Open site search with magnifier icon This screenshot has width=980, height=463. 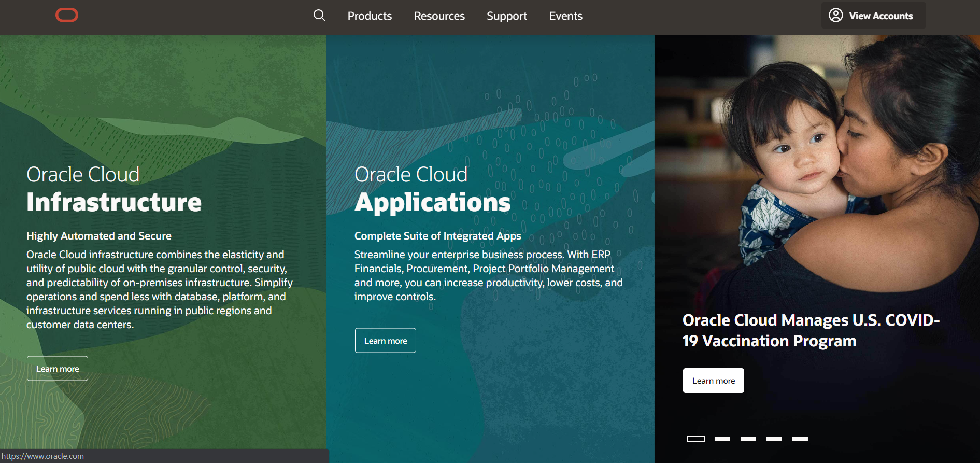[x=319, y=16]
